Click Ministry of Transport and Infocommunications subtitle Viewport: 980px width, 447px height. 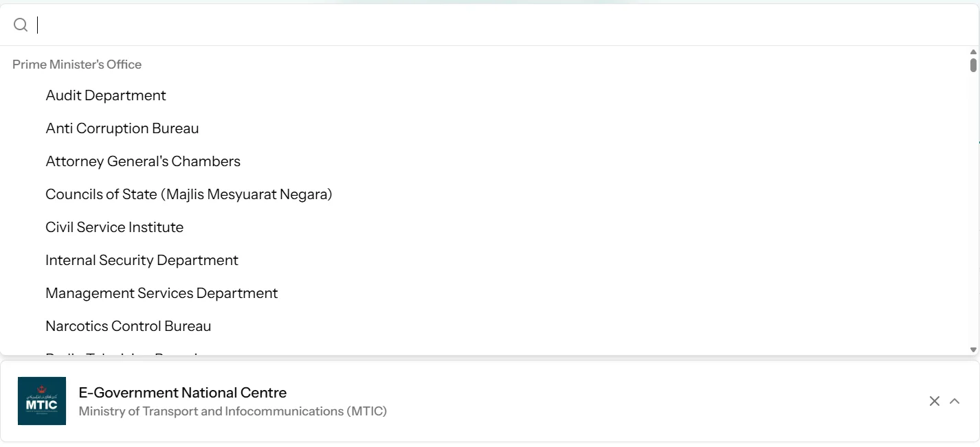point(233,411)
